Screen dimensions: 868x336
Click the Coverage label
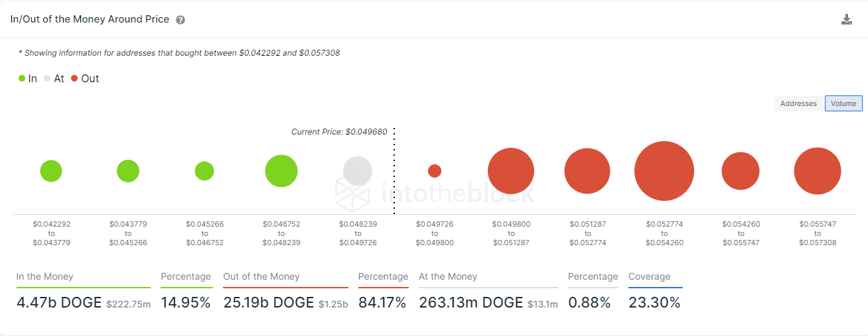tap(650, 276)
